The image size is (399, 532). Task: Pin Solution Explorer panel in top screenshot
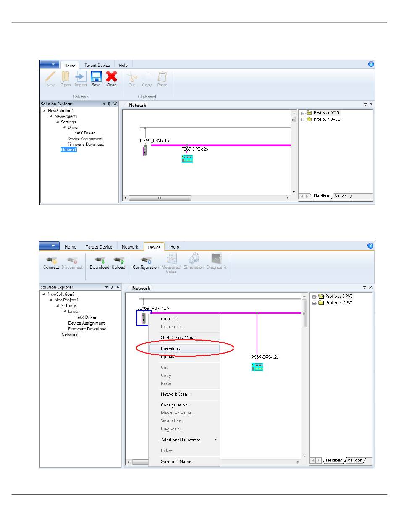(x=109, y=104)
